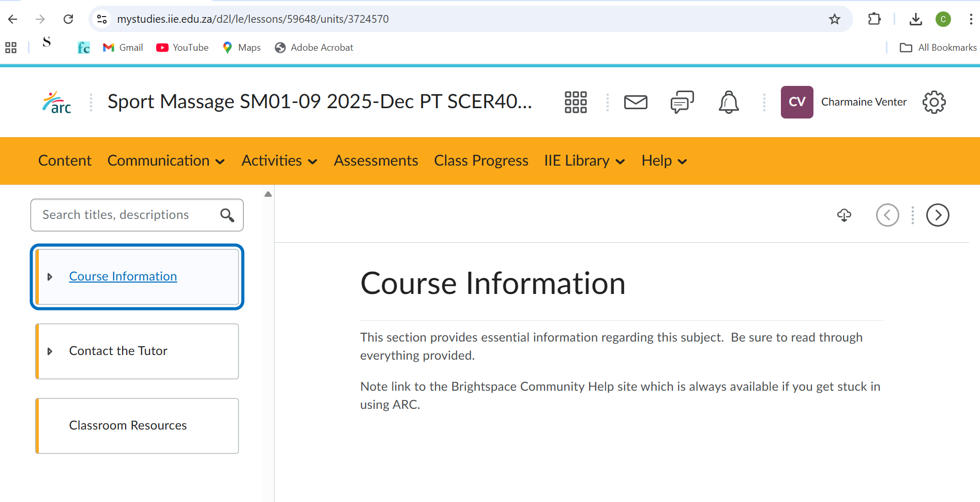
Task: Click the Course Information link
Action: (123, 276)
